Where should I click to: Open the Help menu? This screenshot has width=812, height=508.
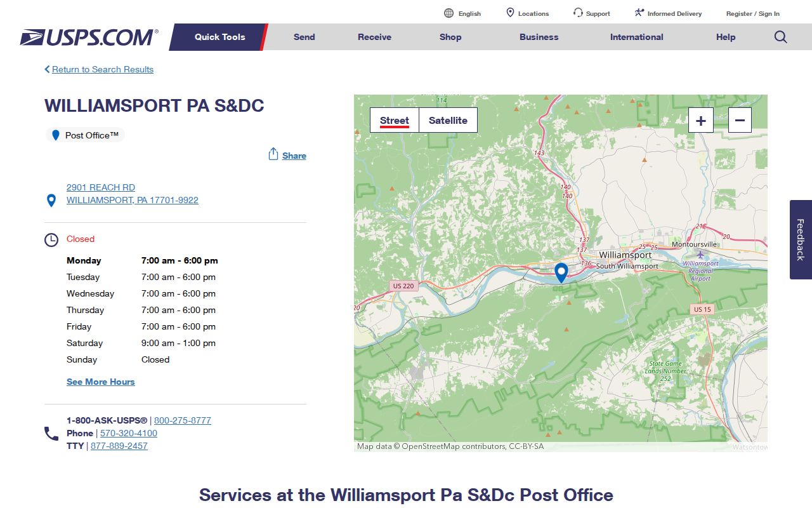(726, 37)
